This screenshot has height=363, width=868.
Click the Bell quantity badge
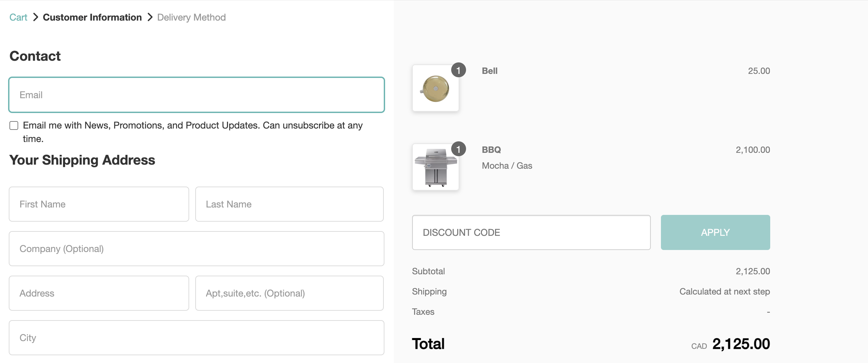click(x=458, y=70)
